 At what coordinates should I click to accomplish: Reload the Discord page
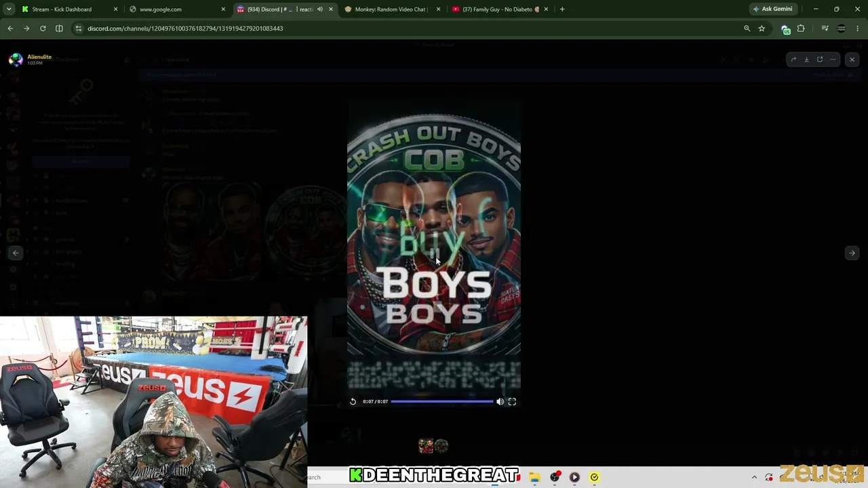(43, 28)
